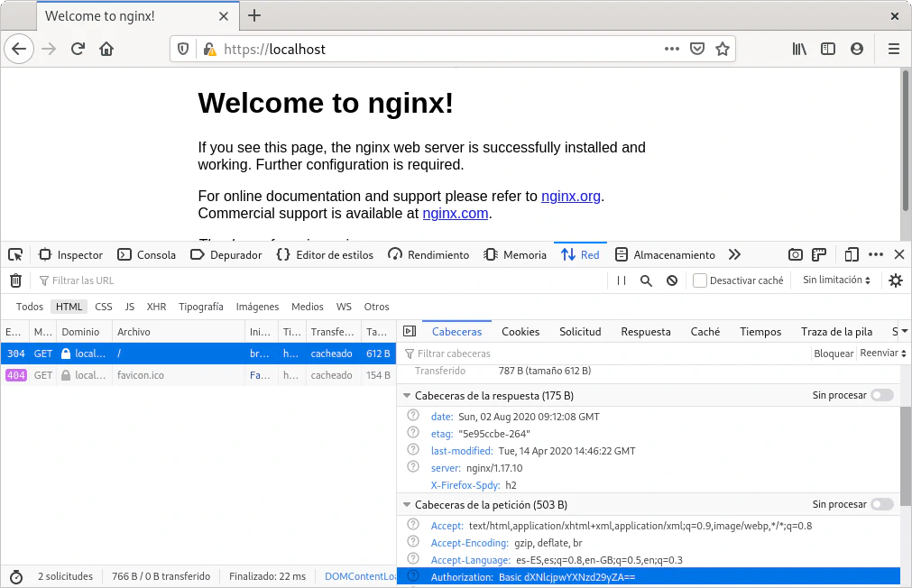Screen dimensions: 912x588
Task: Open the Reenviar dropdown
Action: point(882,354)
